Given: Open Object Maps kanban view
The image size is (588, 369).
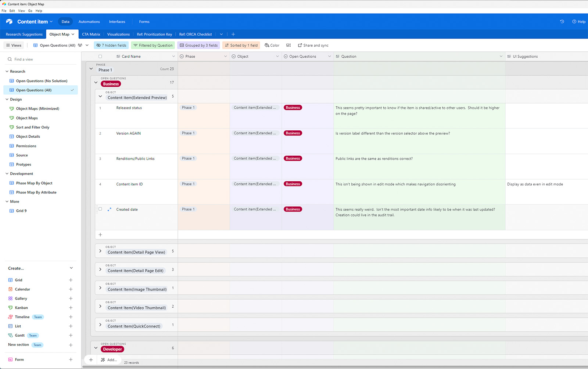Looking at the screenshot, I should pos(27,118).
